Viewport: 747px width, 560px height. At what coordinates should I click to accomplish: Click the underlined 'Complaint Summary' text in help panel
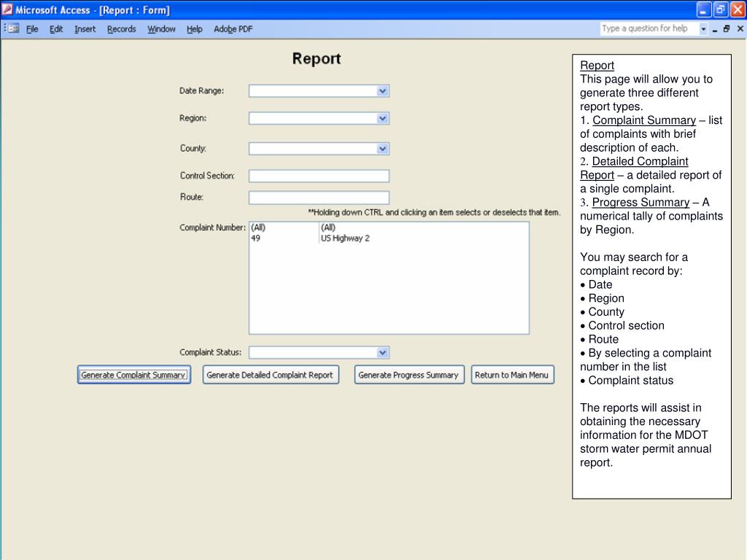pos(644,120)
